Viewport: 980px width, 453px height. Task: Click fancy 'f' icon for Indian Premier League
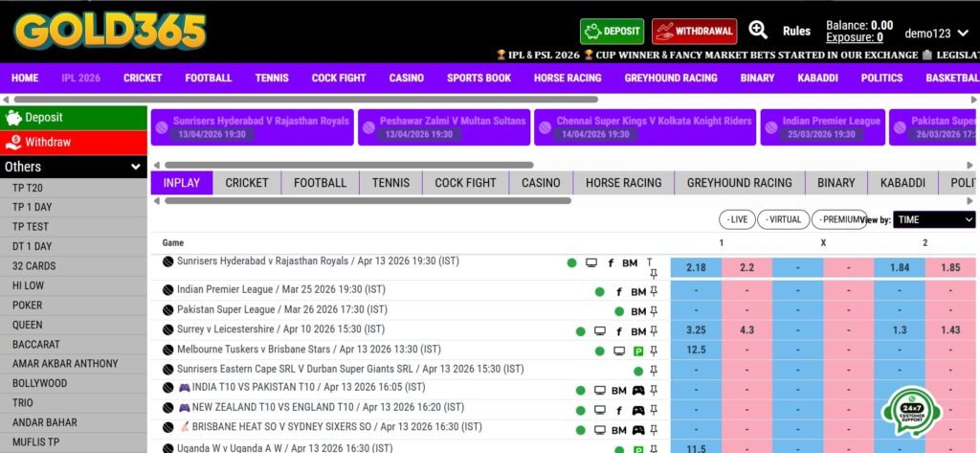coord(619,291)
